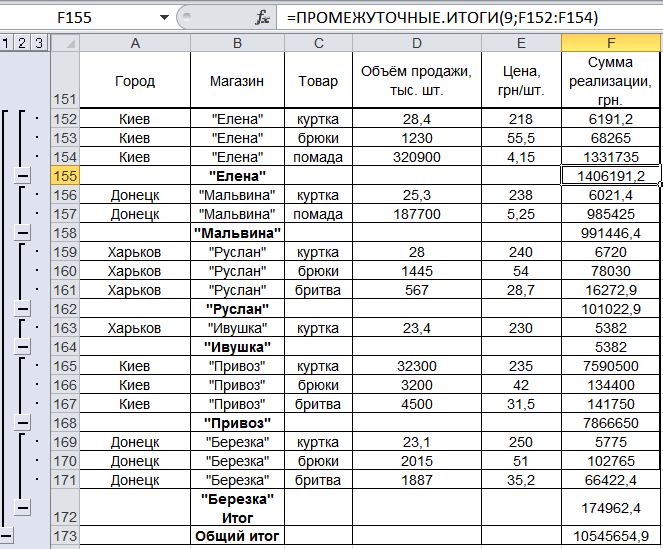The height and width of the screenshot is (549, 663).
Task: Select column C header
Action: tap(318, 43)
